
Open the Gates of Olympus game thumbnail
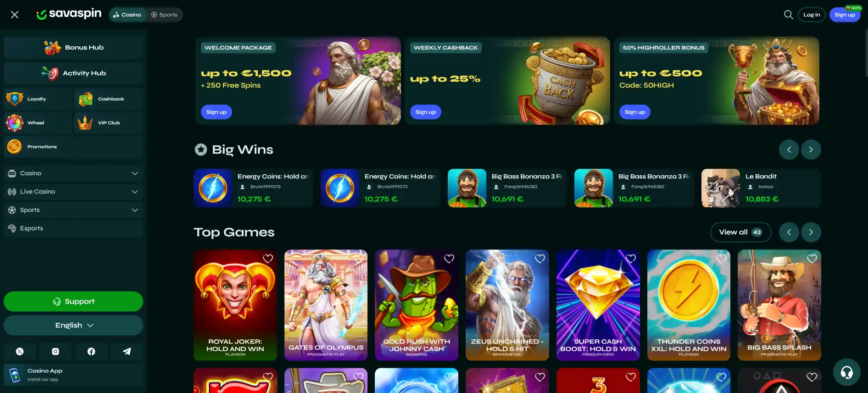point(326,305)
